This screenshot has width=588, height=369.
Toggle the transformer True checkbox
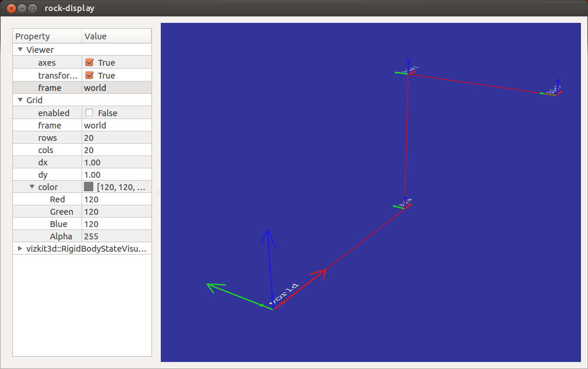89,75
